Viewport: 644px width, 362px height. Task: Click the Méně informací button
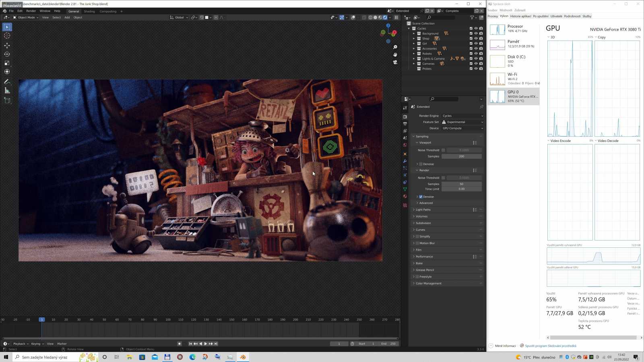pyautogui.click(x=502, y=346)
